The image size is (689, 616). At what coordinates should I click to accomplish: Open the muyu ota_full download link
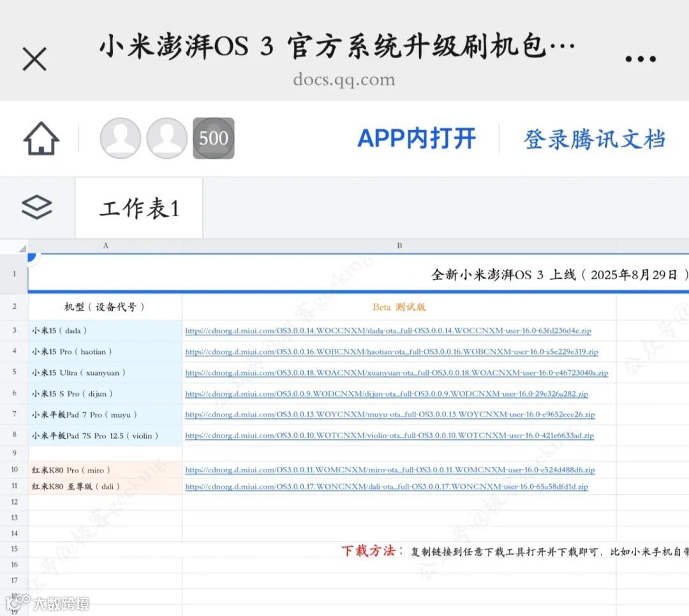click(390, 414)
